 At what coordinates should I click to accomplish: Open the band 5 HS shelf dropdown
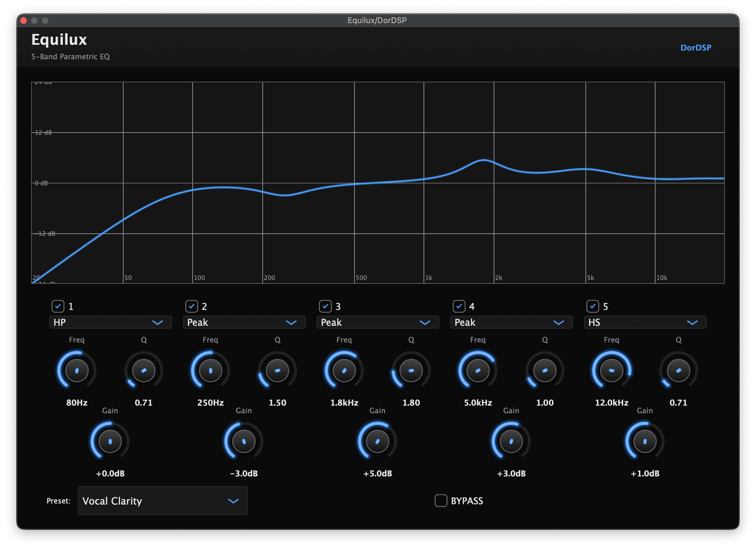point(645,322)
